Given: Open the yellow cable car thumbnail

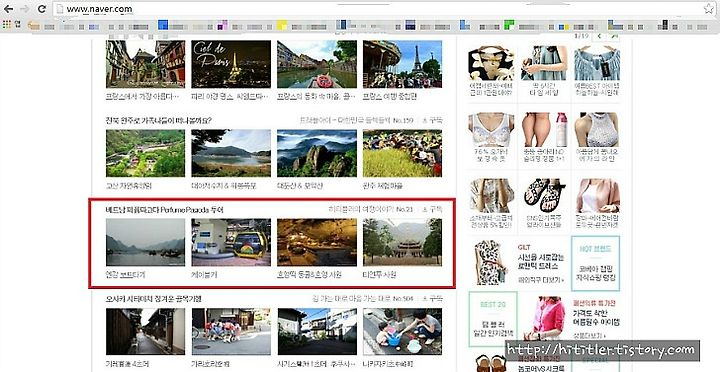Looking at the screenshot, I should pos(231,242).
